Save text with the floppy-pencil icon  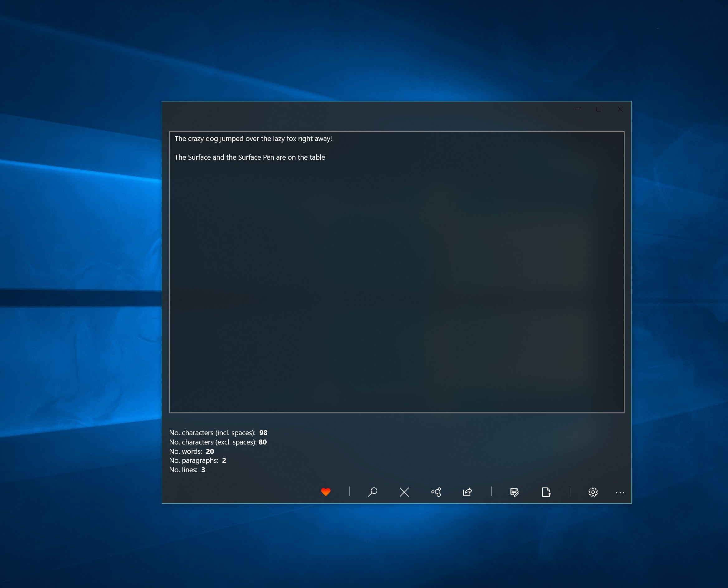click(x=515, y=492)
